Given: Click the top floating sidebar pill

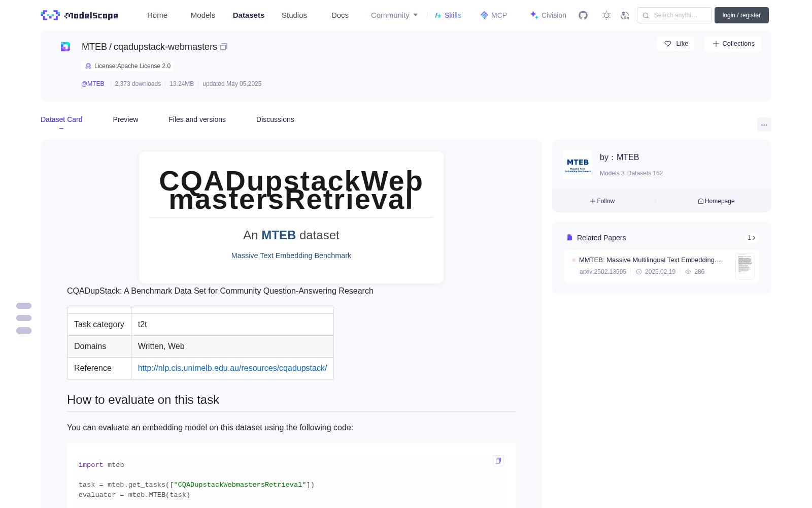Looking at the screenshot, I should point(24,306).
